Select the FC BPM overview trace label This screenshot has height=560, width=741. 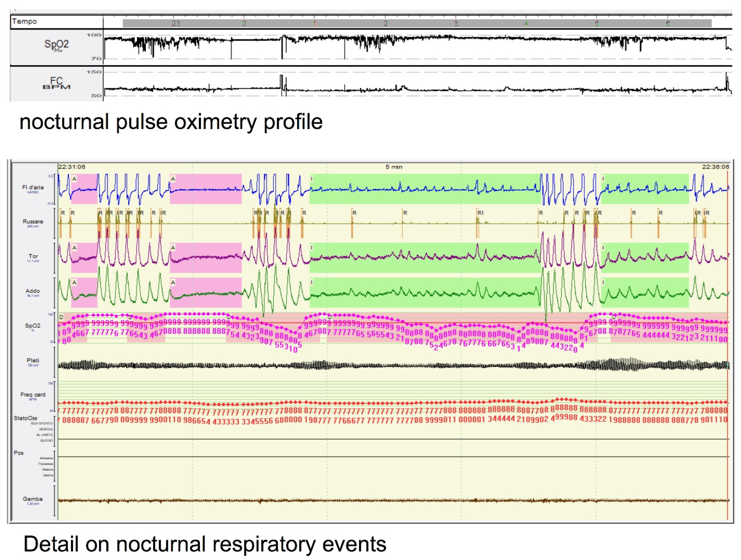(56, 83)
